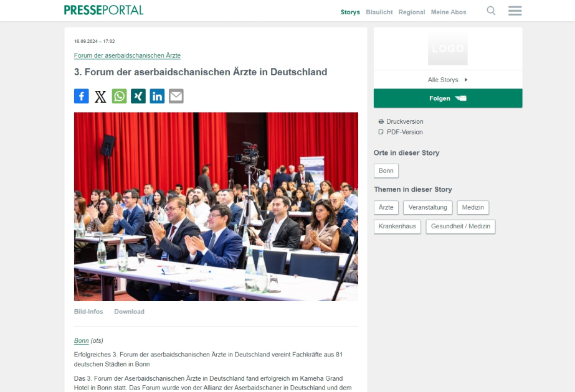Go to Regional section
575x392 pixels.
412,12
